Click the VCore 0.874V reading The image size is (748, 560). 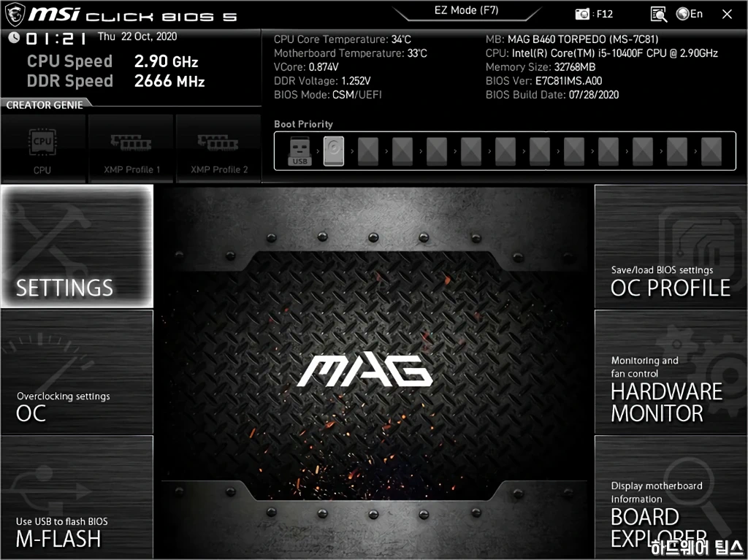pos(306,66)
